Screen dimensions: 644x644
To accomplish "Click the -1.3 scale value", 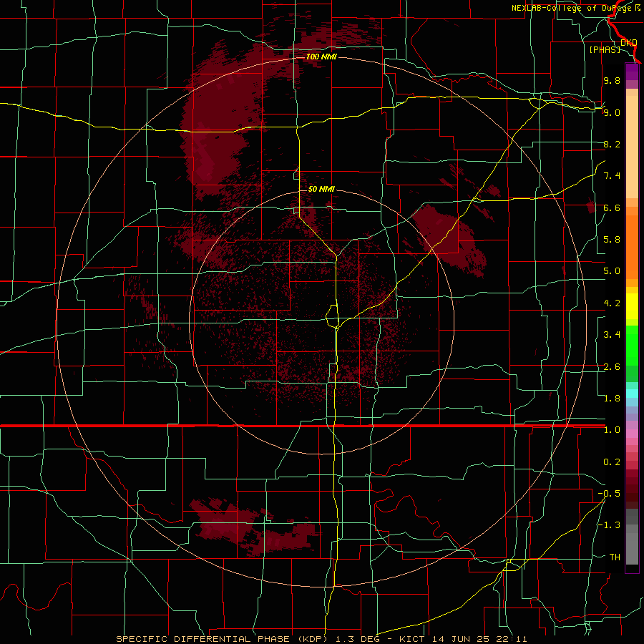I will click(609, 525).
